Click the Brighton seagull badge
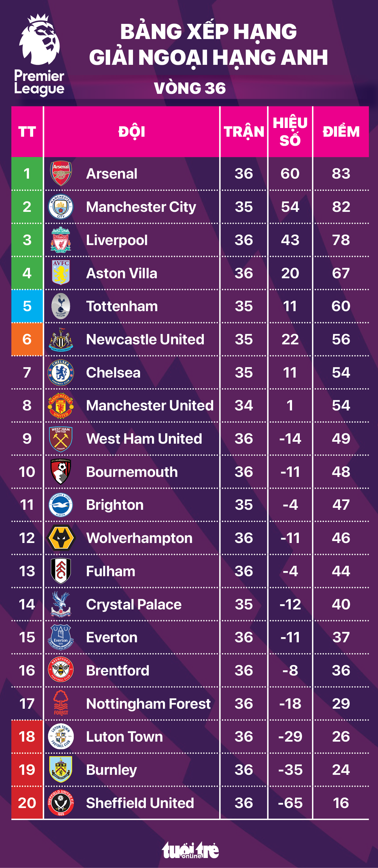 click(61, 505)
